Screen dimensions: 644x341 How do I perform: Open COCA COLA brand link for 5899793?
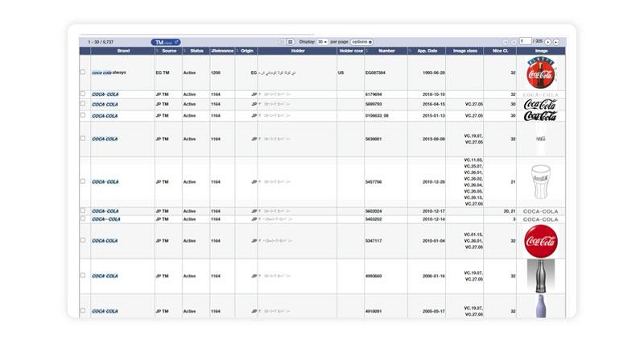coord(105,105)
